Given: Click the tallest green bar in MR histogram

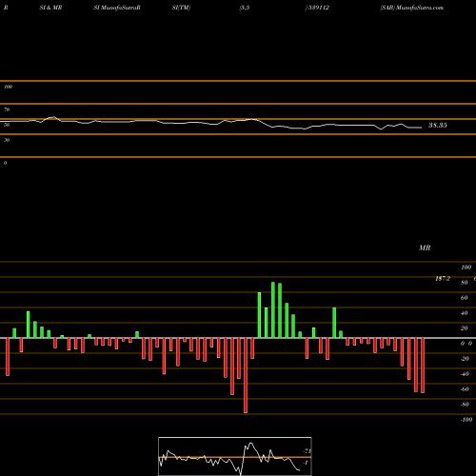Looking at the screenshot, I should click(273, 310).
